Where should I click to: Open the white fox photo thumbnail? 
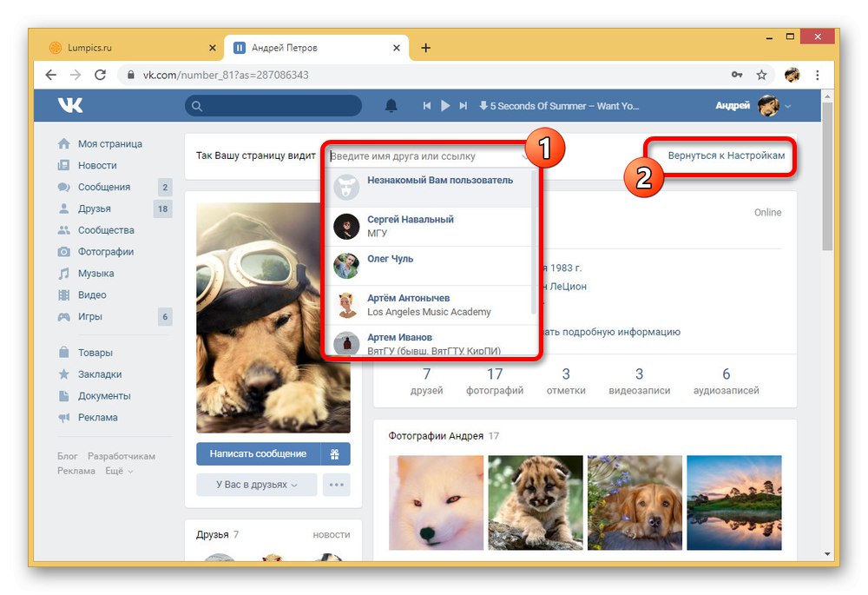tap(437, 502)
